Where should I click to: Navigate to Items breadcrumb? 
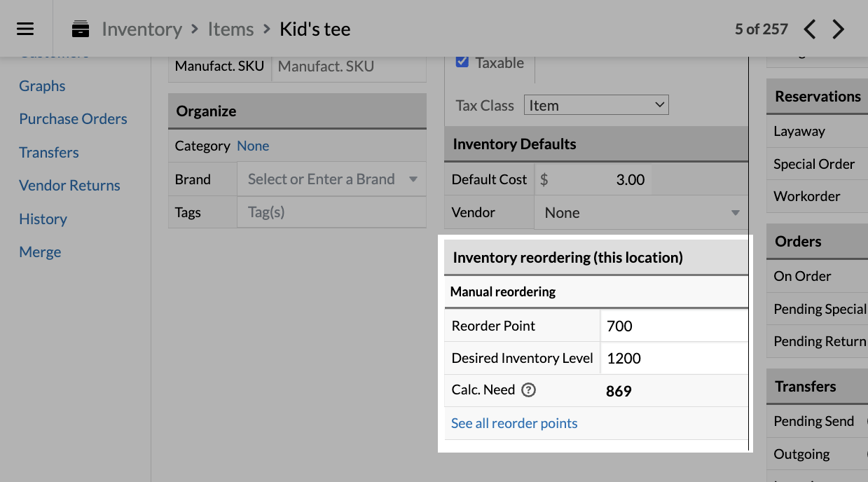click(230, 29)
